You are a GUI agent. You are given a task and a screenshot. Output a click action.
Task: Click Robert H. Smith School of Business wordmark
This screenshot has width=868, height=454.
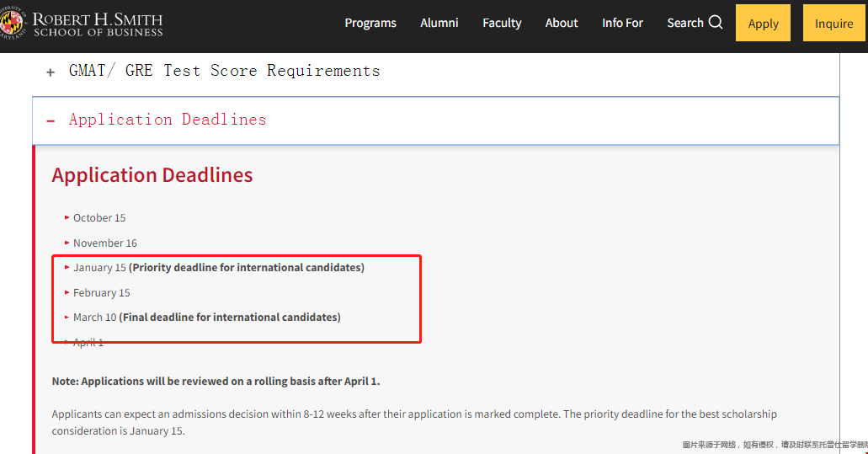pyautogui.click(x=98, y=24)
